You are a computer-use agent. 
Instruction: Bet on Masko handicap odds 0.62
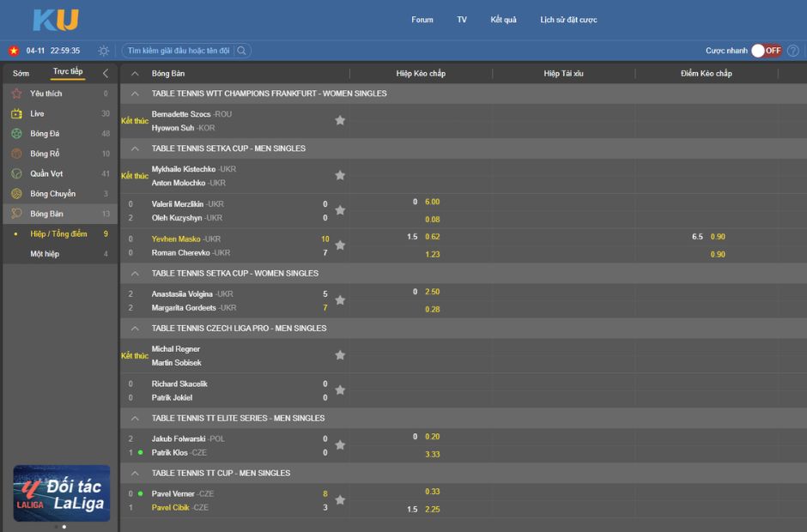(x=433, y=237)
